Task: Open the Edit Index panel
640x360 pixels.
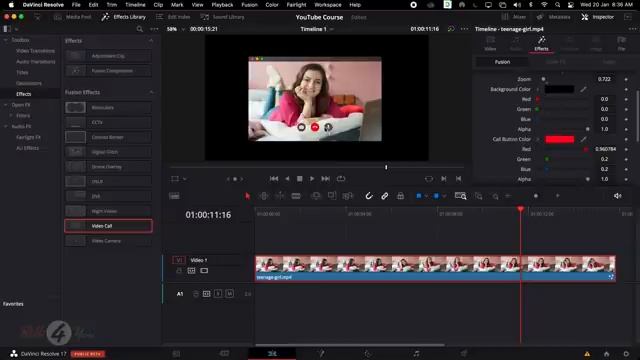Action: [x=173, y=17]
